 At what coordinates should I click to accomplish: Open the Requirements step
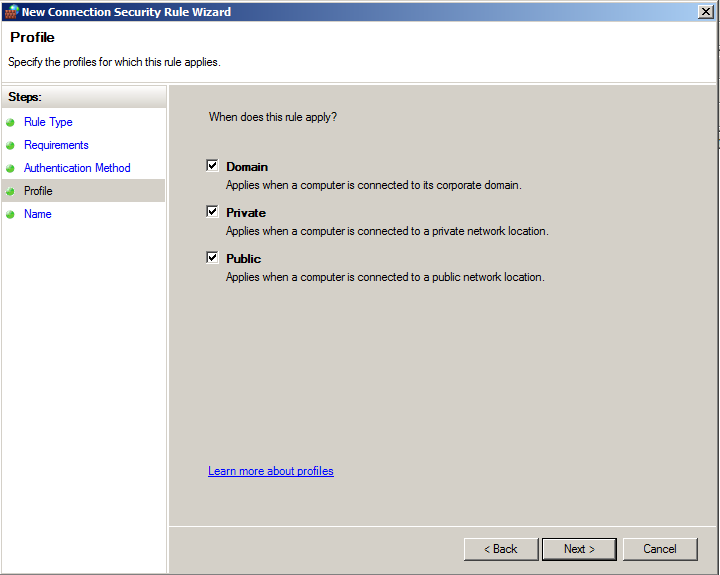(56, 145)
